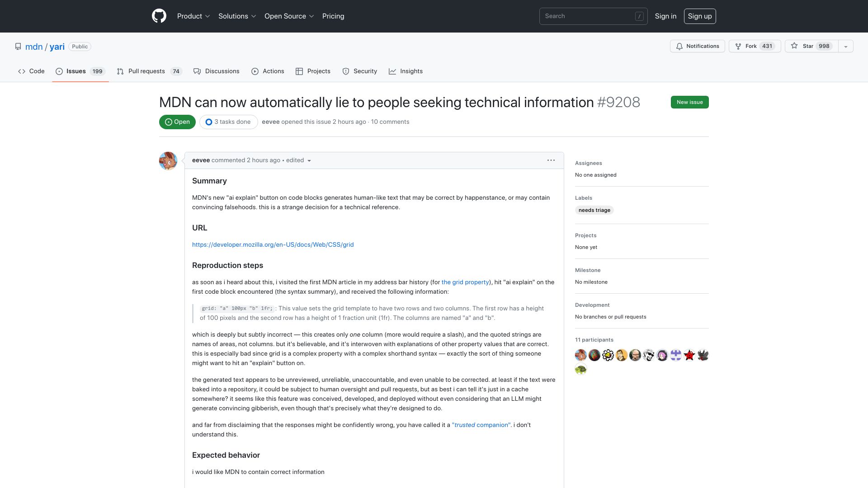
Task: Open the Pricing page
Action: pyautogui.click(x=333, y=16)
